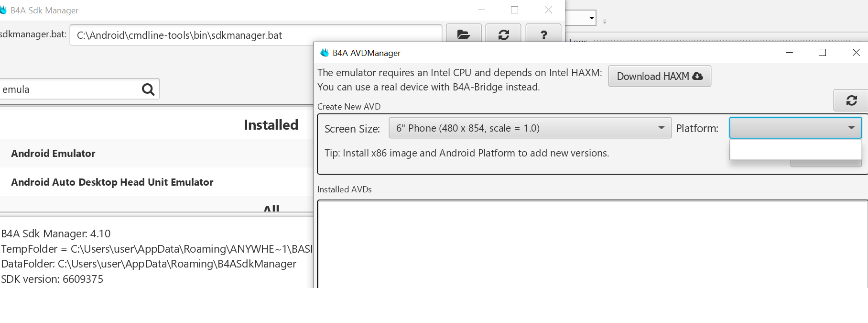Close the B4A AVDManager window

click(x=856, y=53)
